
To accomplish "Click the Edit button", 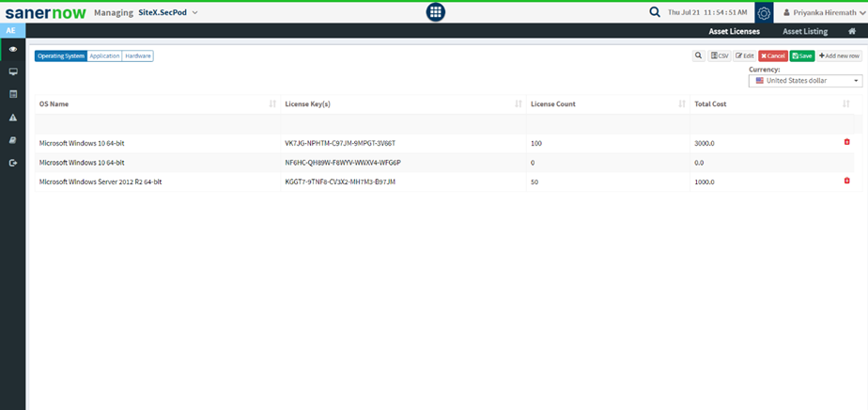I will click(x=745, y=56).
